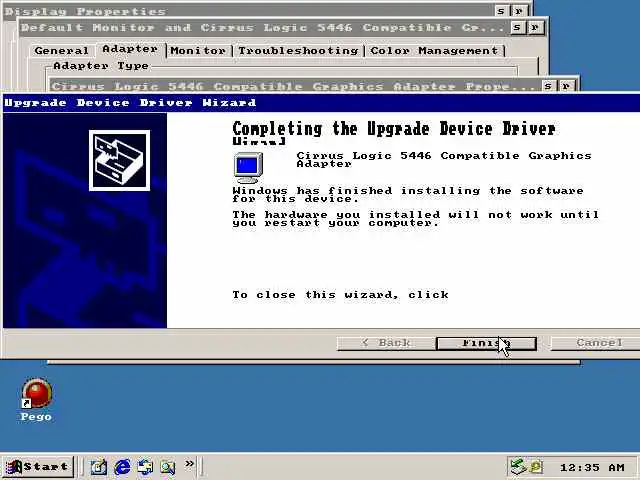Click the Upgrade Device Driver Wizard title bar
Image resolution: width=640 pixels, height=480 pixels.
pos(321,103)
